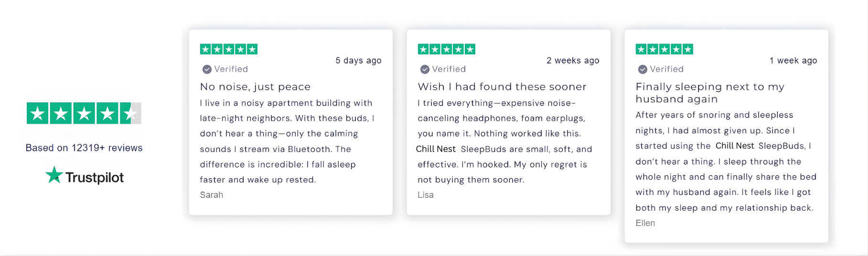Image resolution: width=868 pixels, height=256 pixels.
Task: Click reviewer name Sarah
Action: point(212,195)
